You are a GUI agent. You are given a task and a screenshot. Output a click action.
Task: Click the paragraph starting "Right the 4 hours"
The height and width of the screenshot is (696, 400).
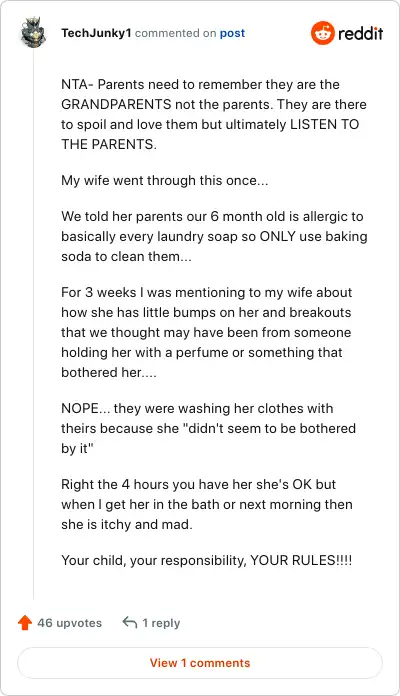pyautogui.click(x=207, y=504)
